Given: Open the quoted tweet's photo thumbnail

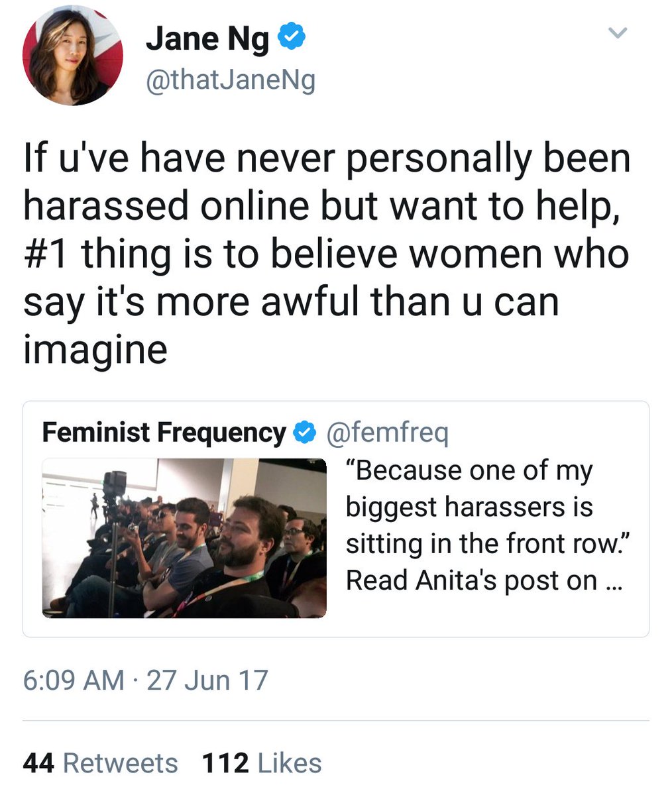Looking at the screenshot, I should coord(184,538).
